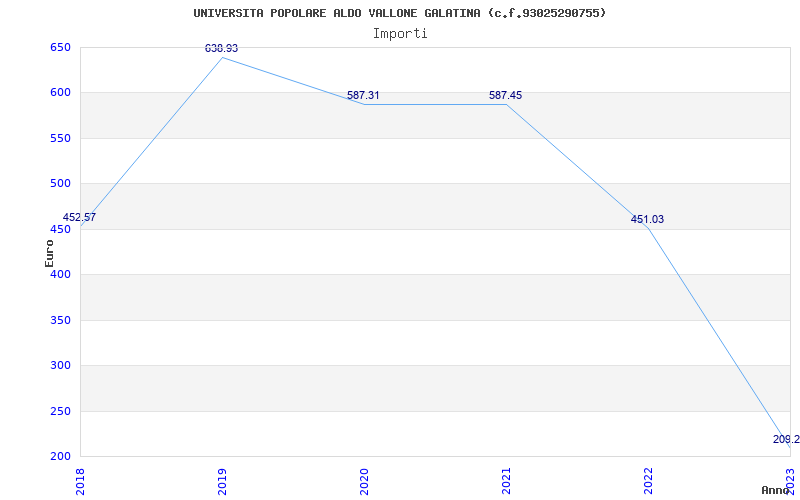Select the 209.2 data label for 2023
800x500 pixels.
click(786, 439)
